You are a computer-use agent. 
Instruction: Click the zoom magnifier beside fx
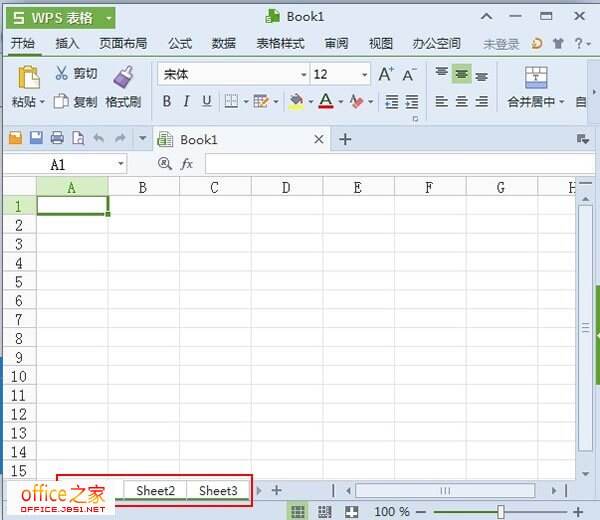pos(165,164)
